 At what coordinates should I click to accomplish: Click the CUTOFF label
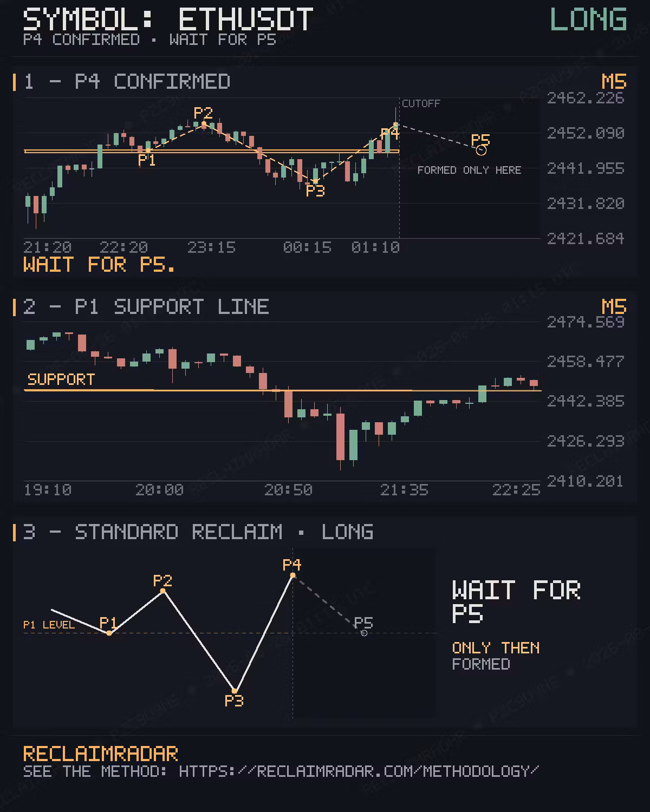tap(421, 103)
